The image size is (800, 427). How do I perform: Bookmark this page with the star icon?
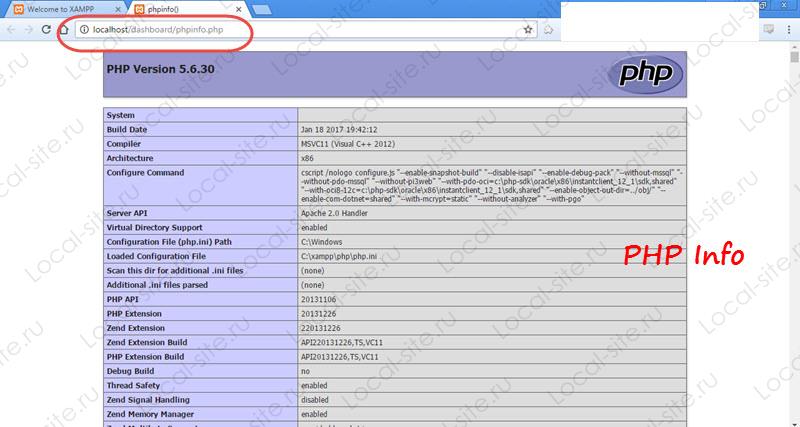tap(528, 30)
